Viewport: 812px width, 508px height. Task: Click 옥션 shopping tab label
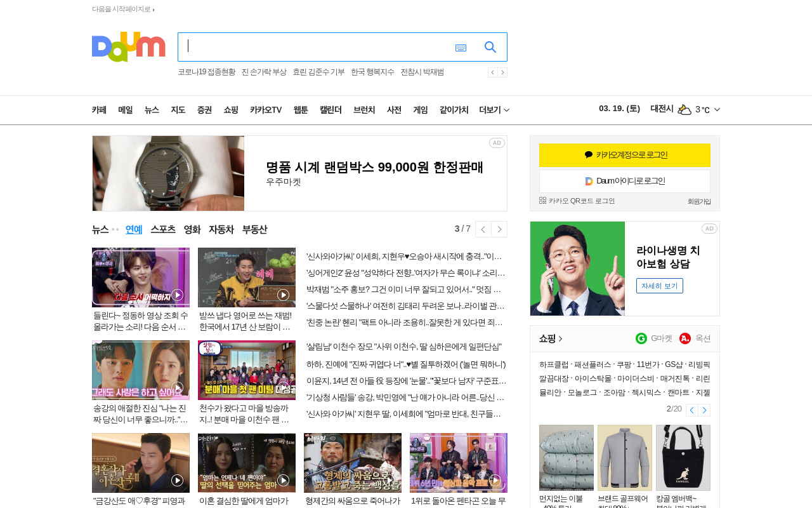[x=703, y=338]
